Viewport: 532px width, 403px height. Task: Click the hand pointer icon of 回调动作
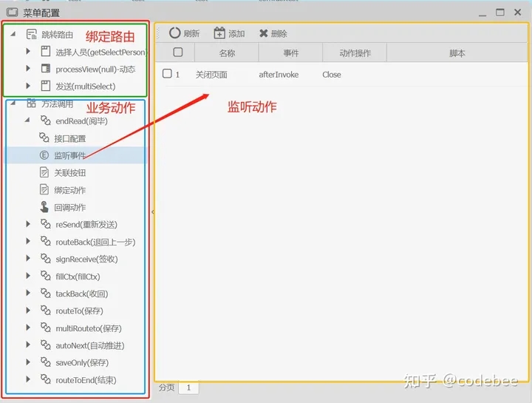44,207
